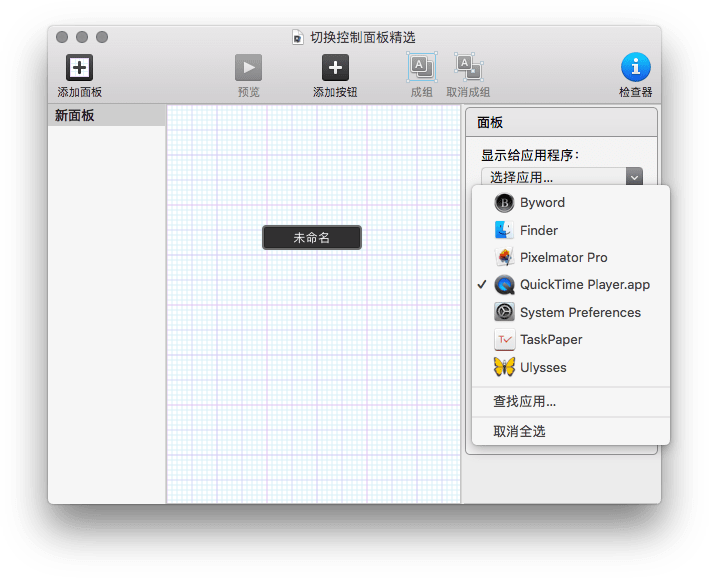Click the Add Panel (添加面板) toolbar icon
The width and height of the screenshot is (709, 578).
[79, 68]
